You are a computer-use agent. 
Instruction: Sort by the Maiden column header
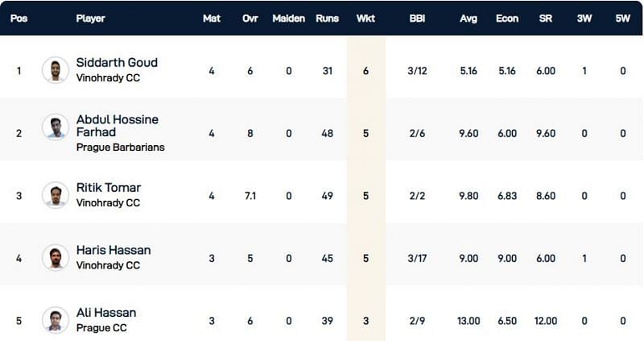click(288, 18)
